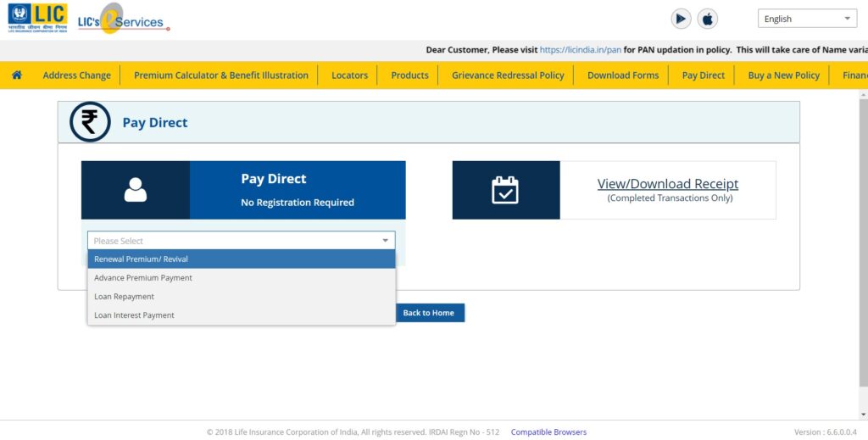This screenshot has width=868, height=440.
Task: Select the Loan Interest Payment option
Action: 242,315
